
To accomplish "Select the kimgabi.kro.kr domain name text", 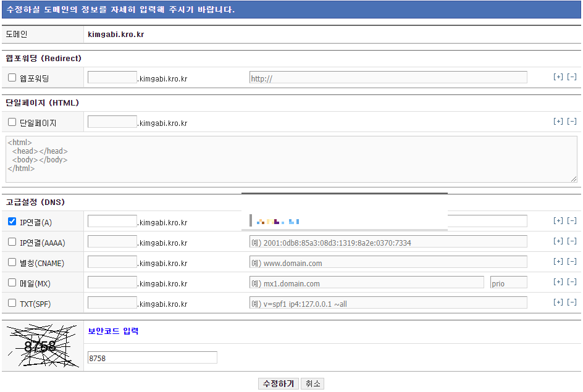I will click(x=115, y=35).
